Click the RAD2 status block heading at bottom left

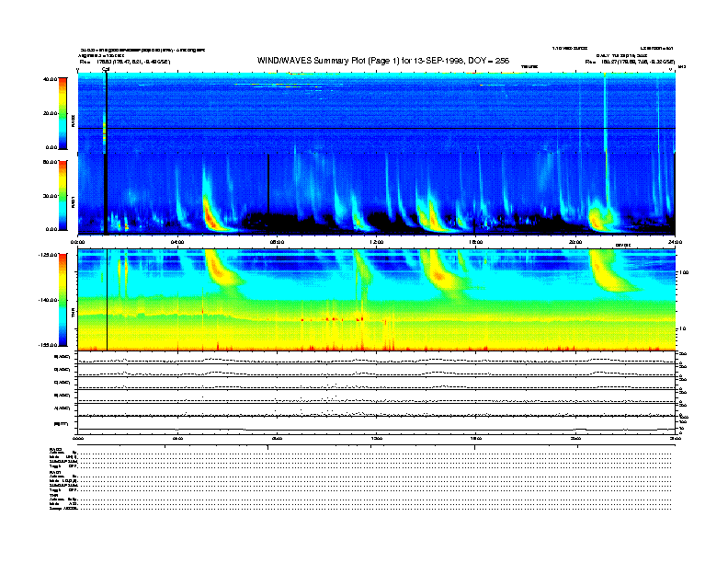pos(56,449)
